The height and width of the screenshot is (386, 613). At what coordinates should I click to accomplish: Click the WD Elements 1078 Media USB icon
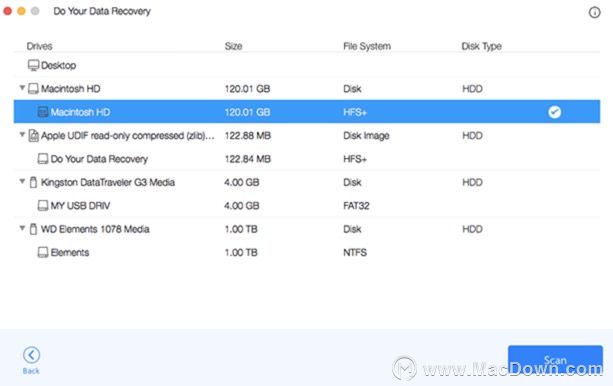(x=34, y=229)
